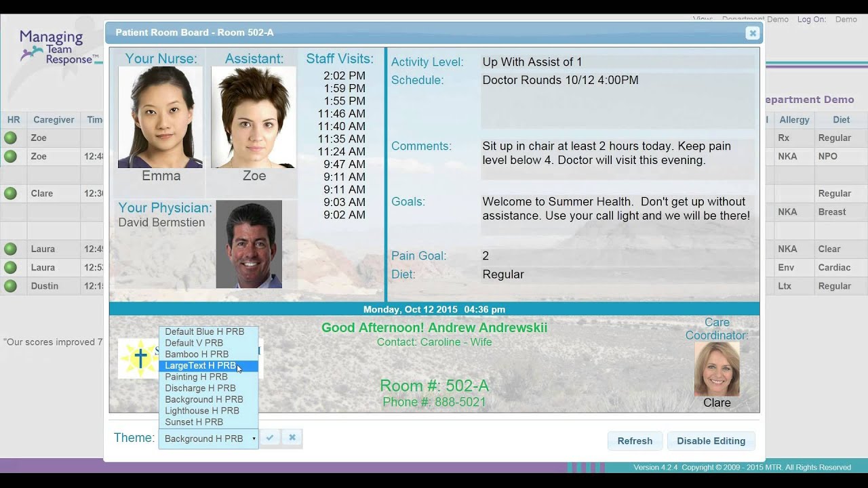The width and height of the screenshot is (868, 488).
Task: Click Demo user link at top
Action: pos(846,20)
